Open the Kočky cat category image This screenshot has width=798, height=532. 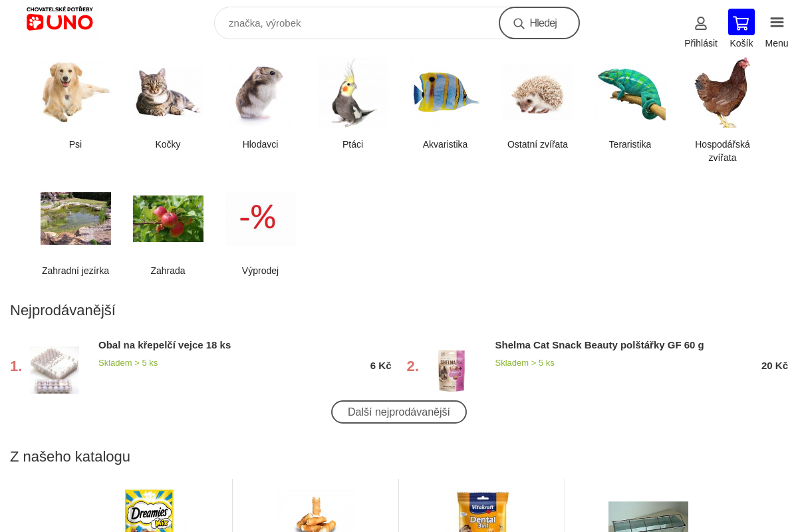click(168, 92)
